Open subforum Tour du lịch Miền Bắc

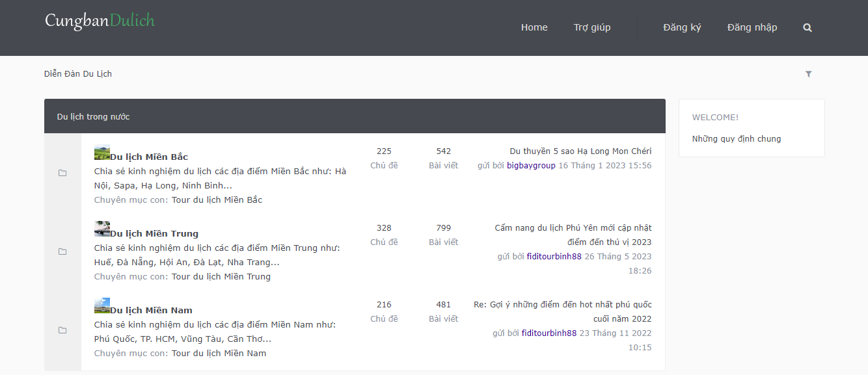[217, 200]
